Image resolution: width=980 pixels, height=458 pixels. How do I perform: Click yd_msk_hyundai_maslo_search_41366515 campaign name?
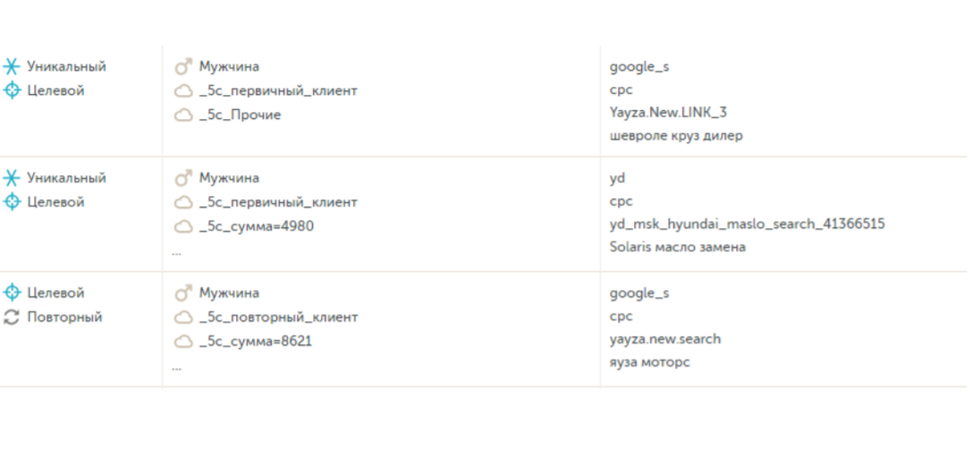click(748, 224)
